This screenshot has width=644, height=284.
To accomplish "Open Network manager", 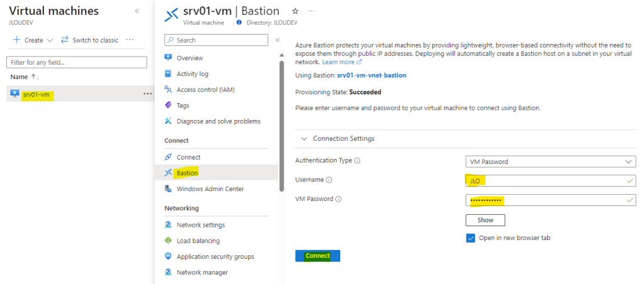I will pyautogui.click(x=202, y=272).
